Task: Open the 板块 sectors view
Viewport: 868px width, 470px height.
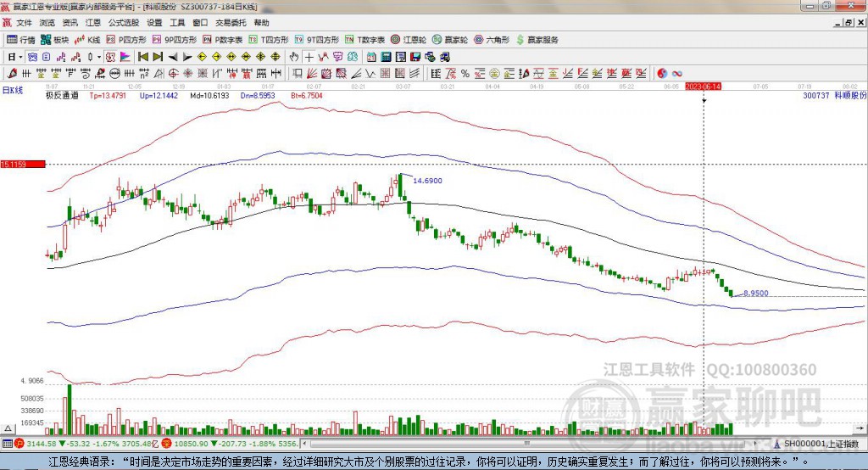Action: tap(54, 40)
